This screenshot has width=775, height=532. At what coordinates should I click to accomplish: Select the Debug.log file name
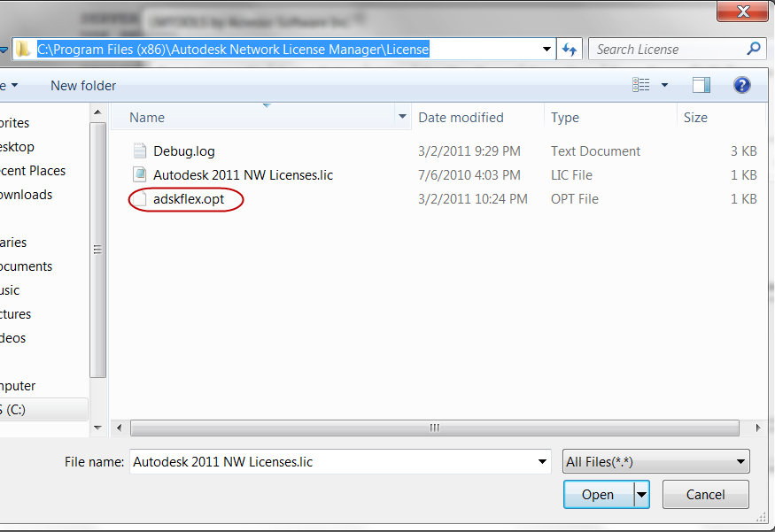coord(184,151)
